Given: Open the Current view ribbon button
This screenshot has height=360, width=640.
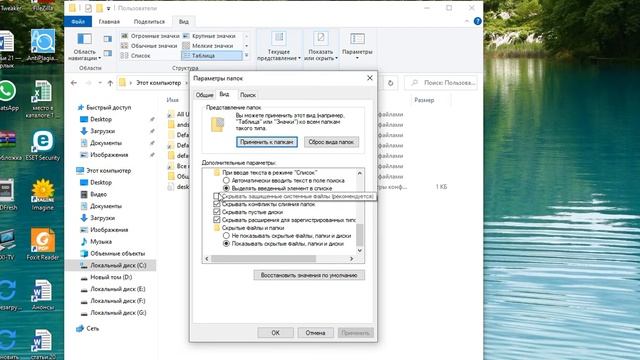Looking at the screenshot, I should click(279, 47).
